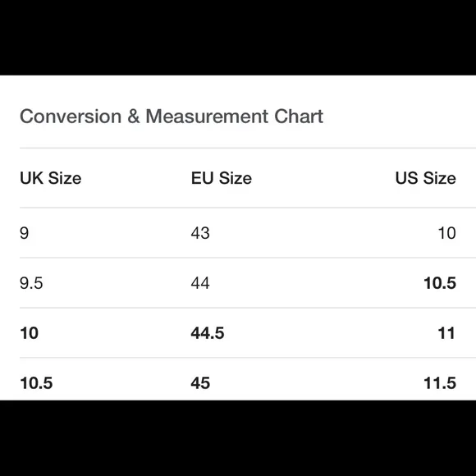Click bold US size 10.5 cell
Image resolution: width=476 pixels, height=476 pixels.
[x=440, y=283]
